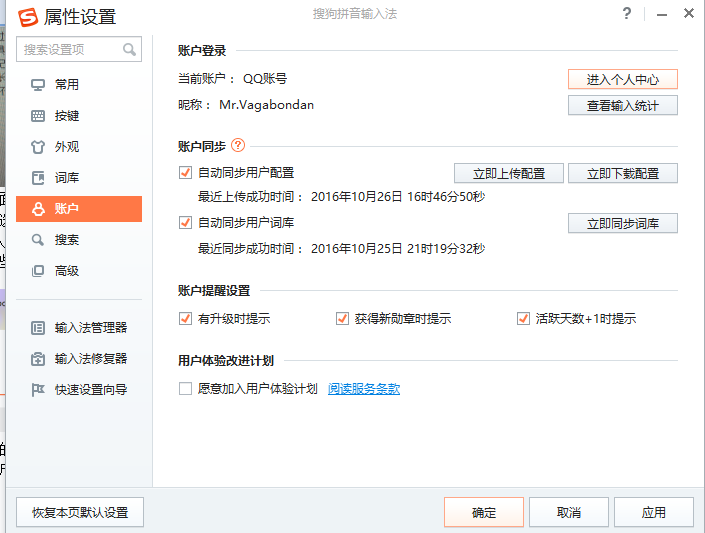Select the 账户 settings page
Image resolution: width=705 pixels, height=533 pixels.
[79, 209]
